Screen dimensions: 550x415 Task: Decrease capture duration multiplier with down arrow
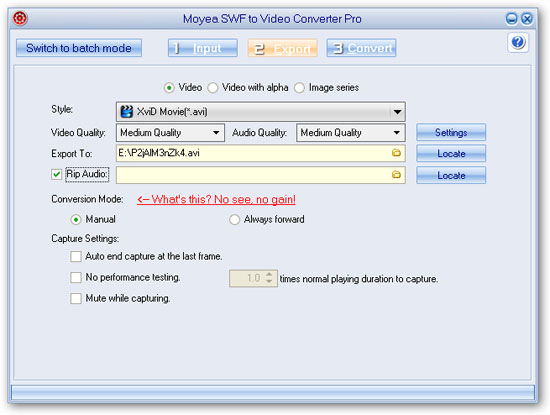(269, 282)
